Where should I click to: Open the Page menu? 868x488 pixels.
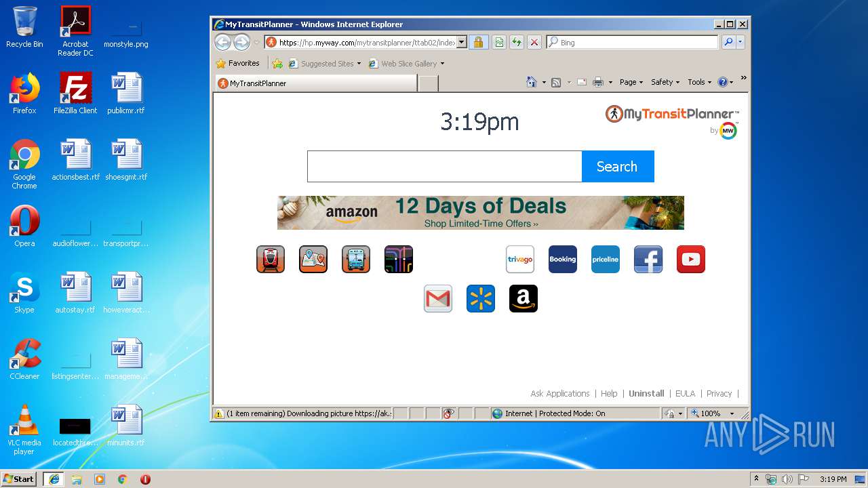point(631,82)
